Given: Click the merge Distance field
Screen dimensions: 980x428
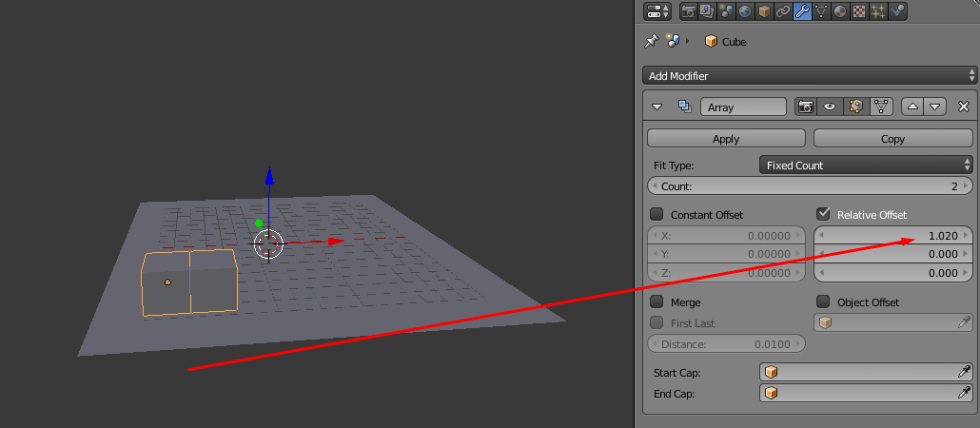Looking at the screenshot, I should click(726, 343).
